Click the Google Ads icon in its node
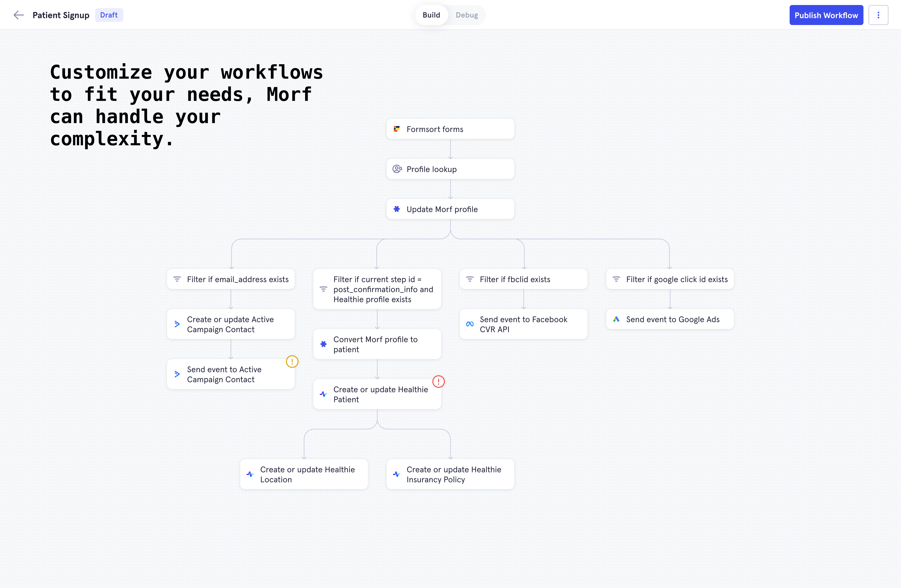The height and width of the screenshot is (588, 901). (x=616, y=319)
